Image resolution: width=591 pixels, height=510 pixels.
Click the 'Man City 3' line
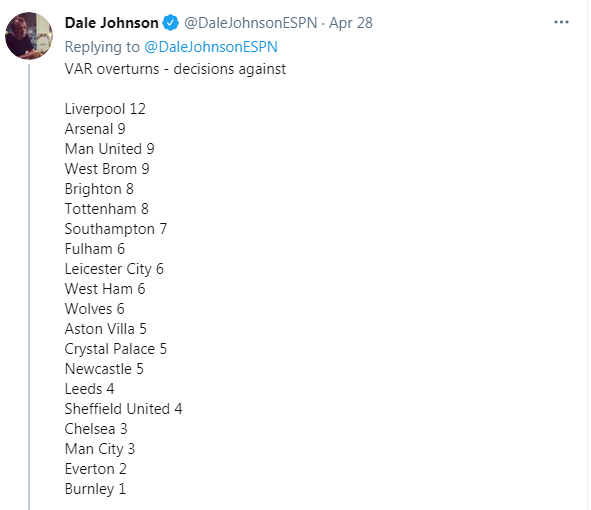tap(100, 449)
